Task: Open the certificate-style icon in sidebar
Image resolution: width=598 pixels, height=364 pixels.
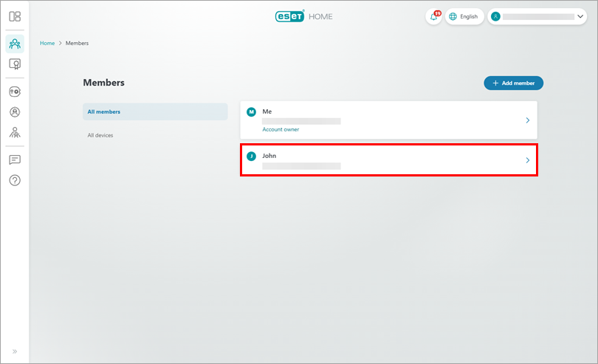Action: tap(15, 64)
